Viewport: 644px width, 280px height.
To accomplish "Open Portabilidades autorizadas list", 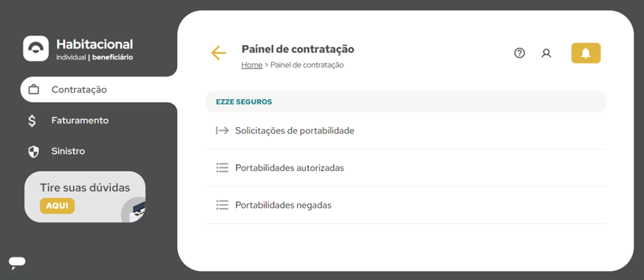I will tap(405, 168).
